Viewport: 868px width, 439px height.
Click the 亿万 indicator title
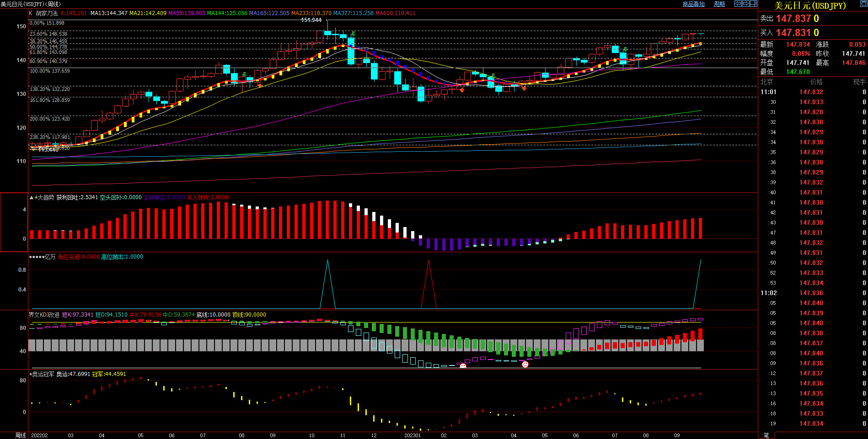click(50, 257)
